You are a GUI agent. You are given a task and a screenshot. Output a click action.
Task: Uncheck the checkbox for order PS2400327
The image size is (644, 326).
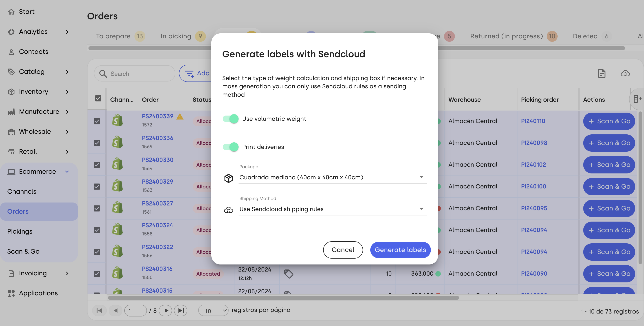(x=97, y=208)
